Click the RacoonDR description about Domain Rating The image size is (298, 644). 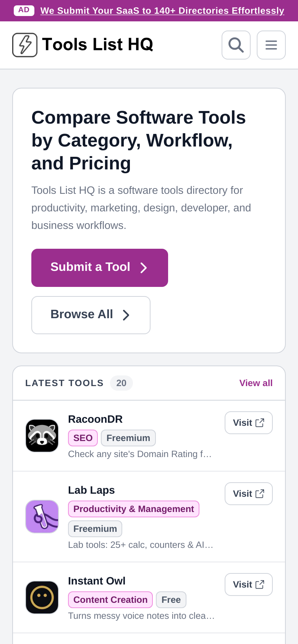pyautogui.click(x=140, y=454)
